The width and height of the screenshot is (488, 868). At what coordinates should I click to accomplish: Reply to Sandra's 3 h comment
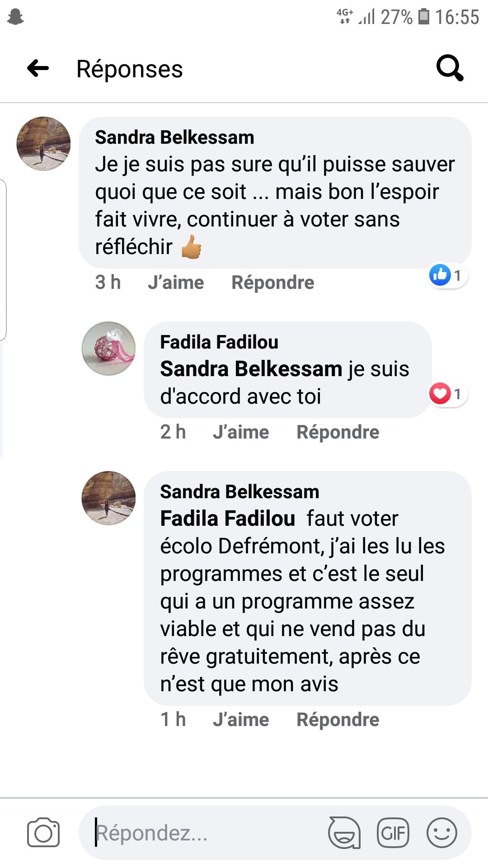click(x=272, y=283)
